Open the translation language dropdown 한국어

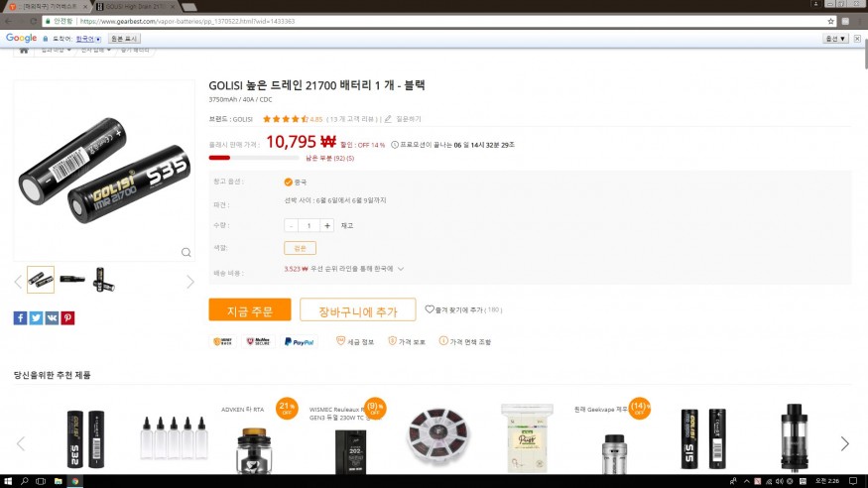(88, 39)
